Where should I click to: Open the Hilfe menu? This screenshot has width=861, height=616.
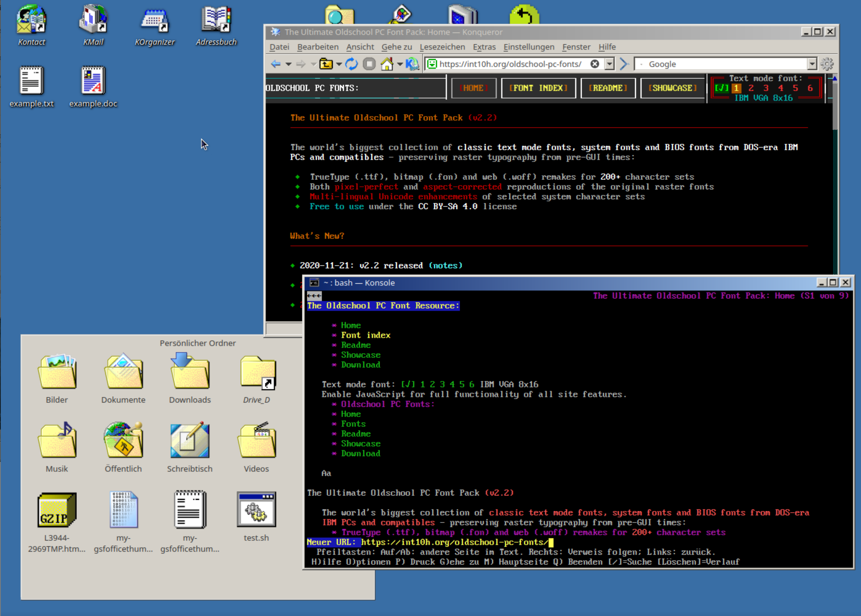point(607,47)
